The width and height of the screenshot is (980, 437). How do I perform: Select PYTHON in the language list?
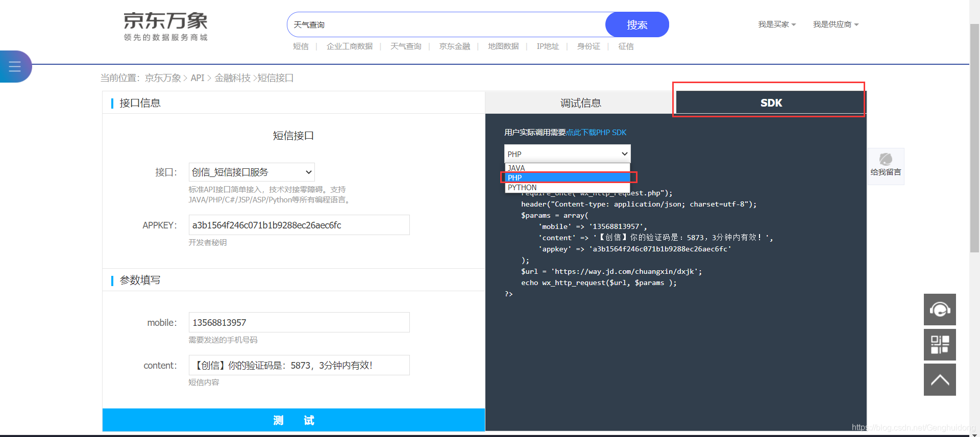(x=567, y=188)
